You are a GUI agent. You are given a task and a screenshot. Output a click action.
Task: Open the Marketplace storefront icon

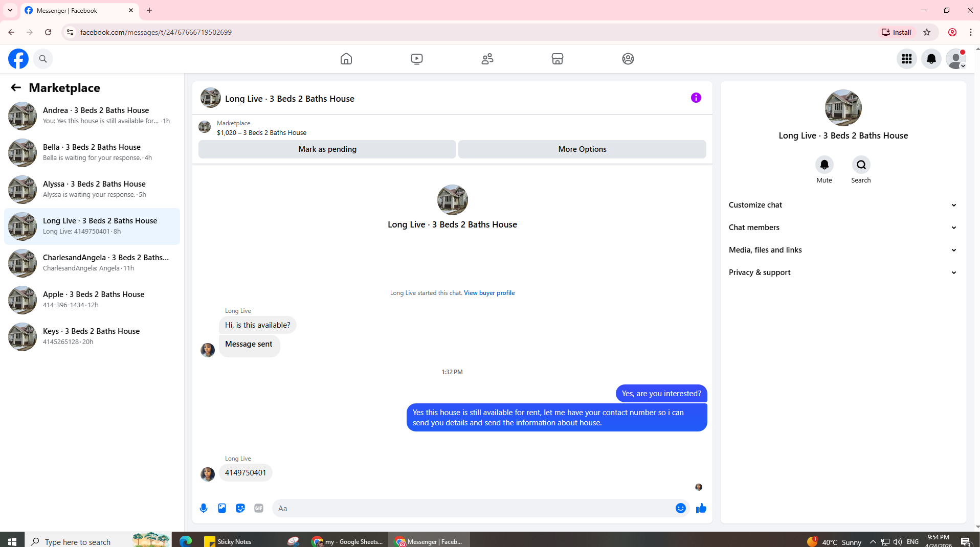(558, 59)
